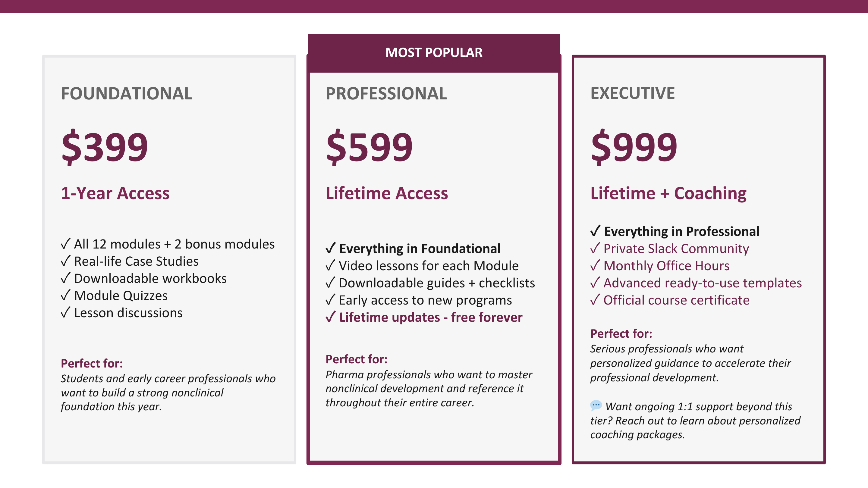
Task: Click the 1-Year Access label
Action: pos(115,193)
